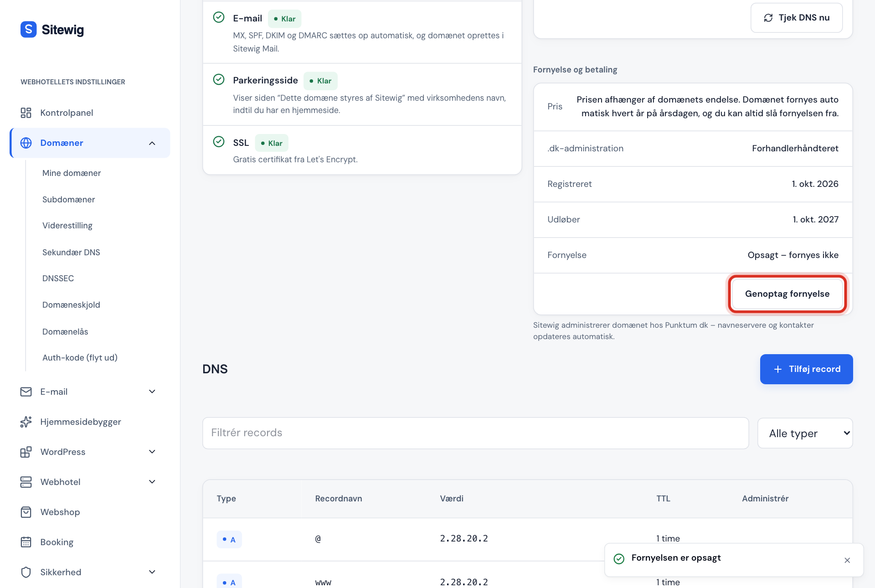The width and height of the screenshot is (875, 588).
Task: Click the Type column header
Action: pos(226,499)
